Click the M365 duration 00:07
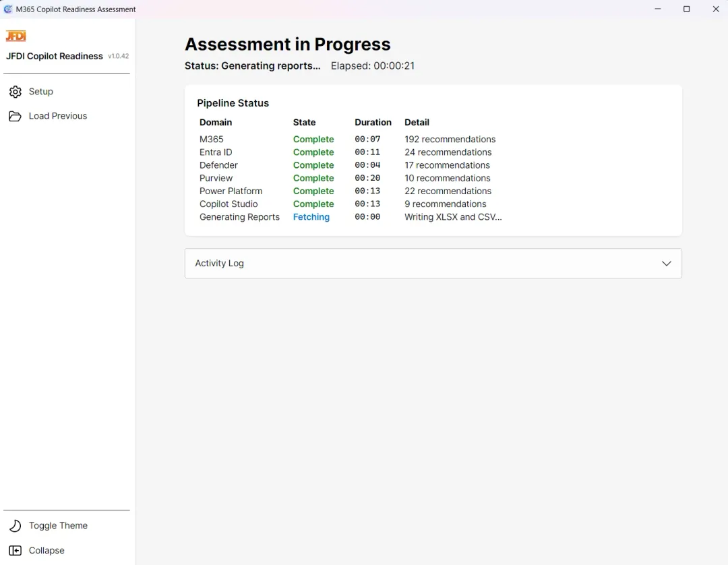The height and width of the screenshot is (565, 728). [x=367, y=140]
